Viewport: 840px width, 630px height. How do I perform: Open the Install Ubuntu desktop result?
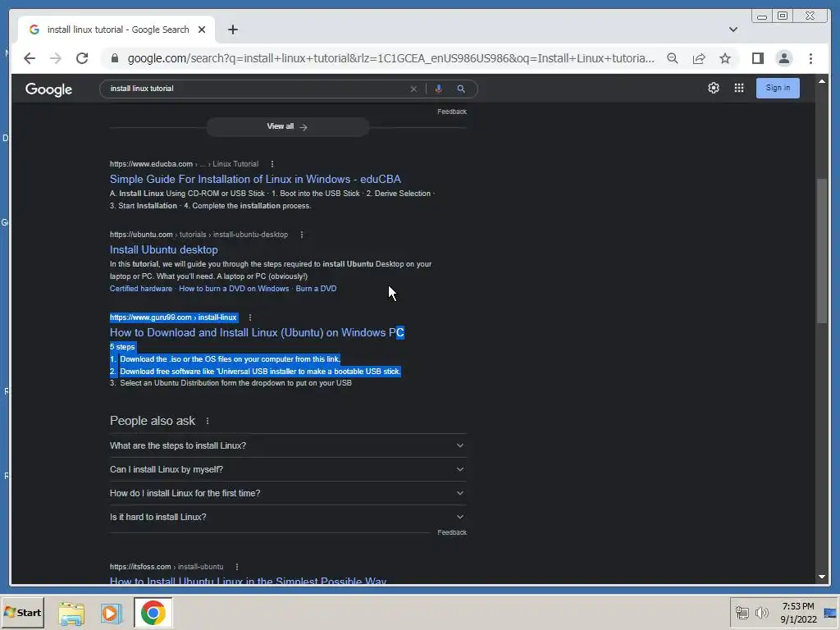[163, 249]
